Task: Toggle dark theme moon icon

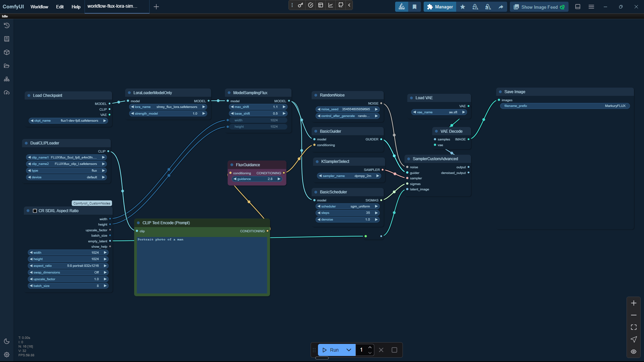Action: pyautogui.click(x=7, y=341)
